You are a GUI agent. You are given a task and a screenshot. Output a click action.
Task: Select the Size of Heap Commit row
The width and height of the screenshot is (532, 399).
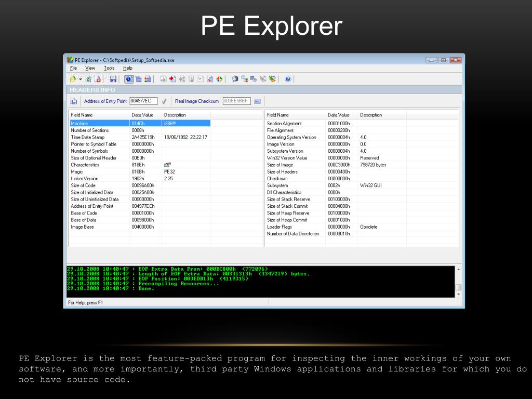tap(336, 220)
